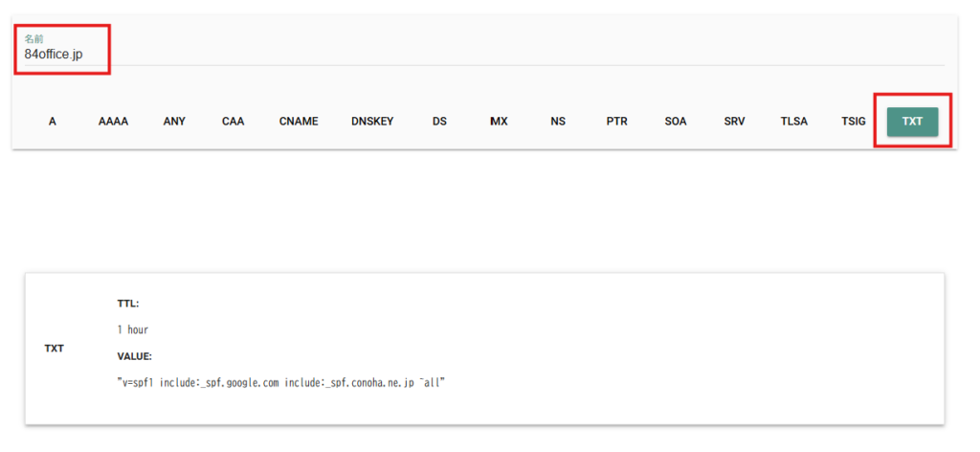The height and width of the screenshot is (452, 980).
Task: Choose the DNSKEY record type
Action: point(372,122)
